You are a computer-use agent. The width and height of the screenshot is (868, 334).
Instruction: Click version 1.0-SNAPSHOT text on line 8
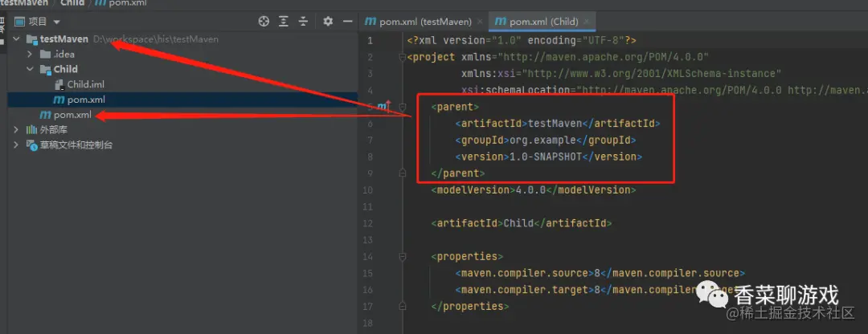coord(549,157)
